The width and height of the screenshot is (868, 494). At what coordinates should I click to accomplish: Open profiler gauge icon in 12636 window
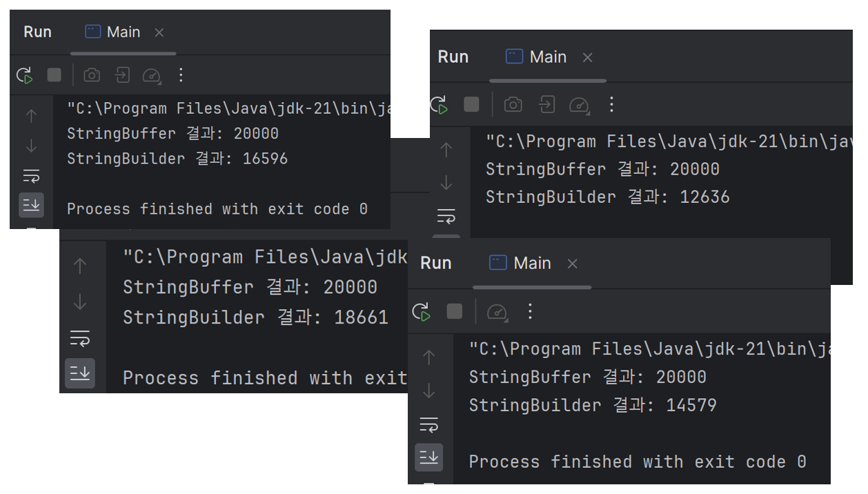coord(579,105)
